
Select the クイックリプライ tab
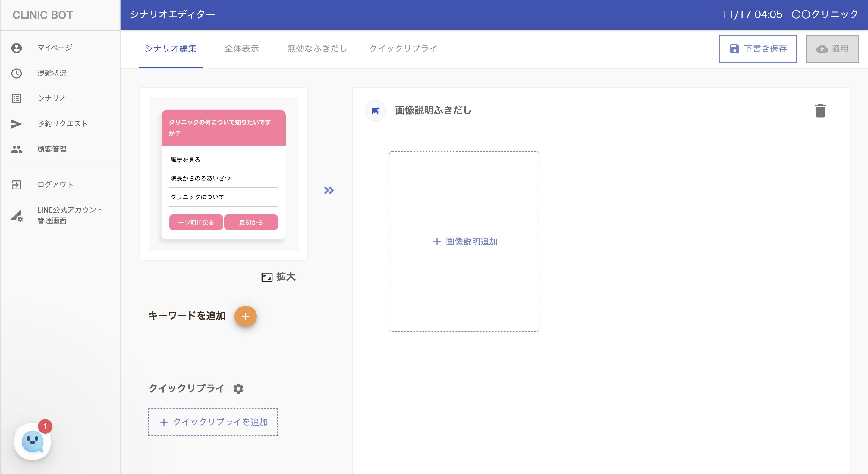click(403, 49)
